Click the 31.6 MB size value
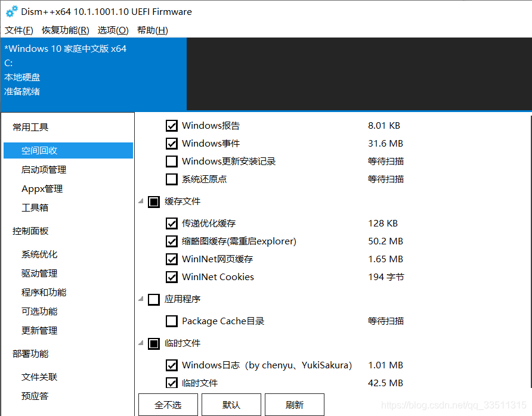The height and width of the screenshot is (416, 532). point(385,144)
